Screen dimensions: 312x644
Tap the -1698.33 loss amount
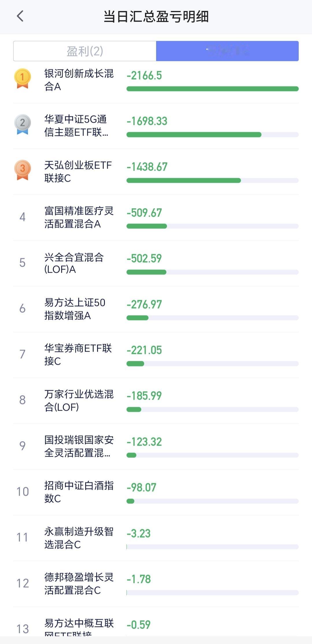[x=147, y=121]
